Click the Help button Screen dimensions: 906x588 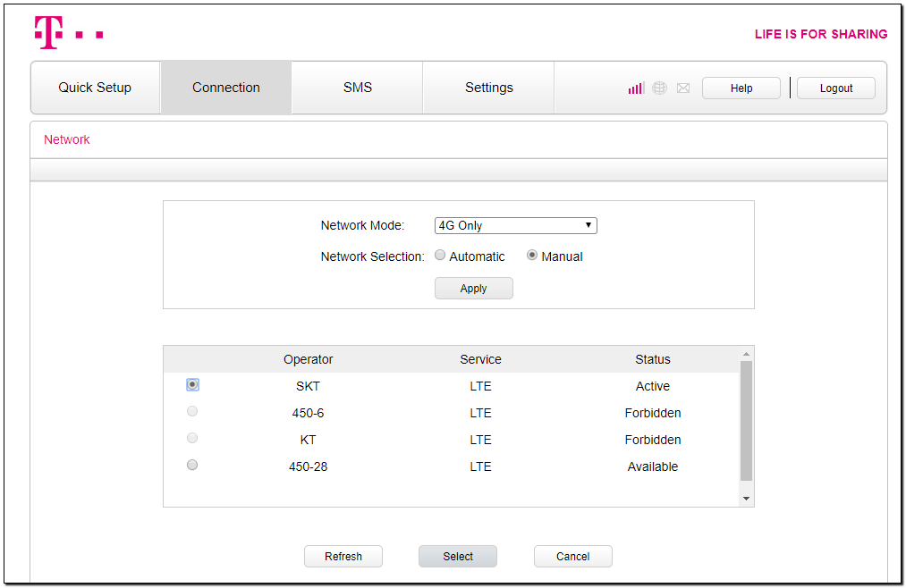tap(741, 88)
